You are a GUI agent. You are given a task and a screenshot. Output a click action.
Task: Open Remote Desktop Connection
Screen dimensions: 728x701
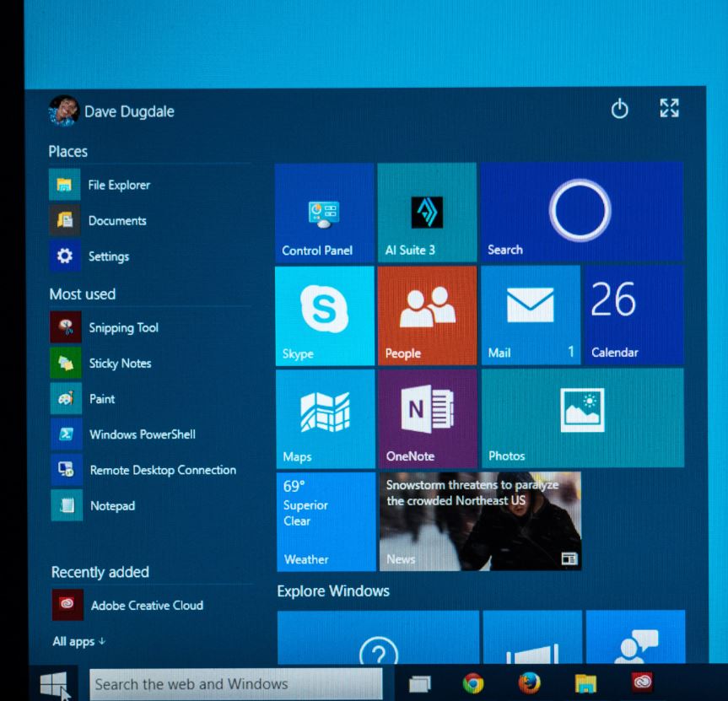coord(151,470)
